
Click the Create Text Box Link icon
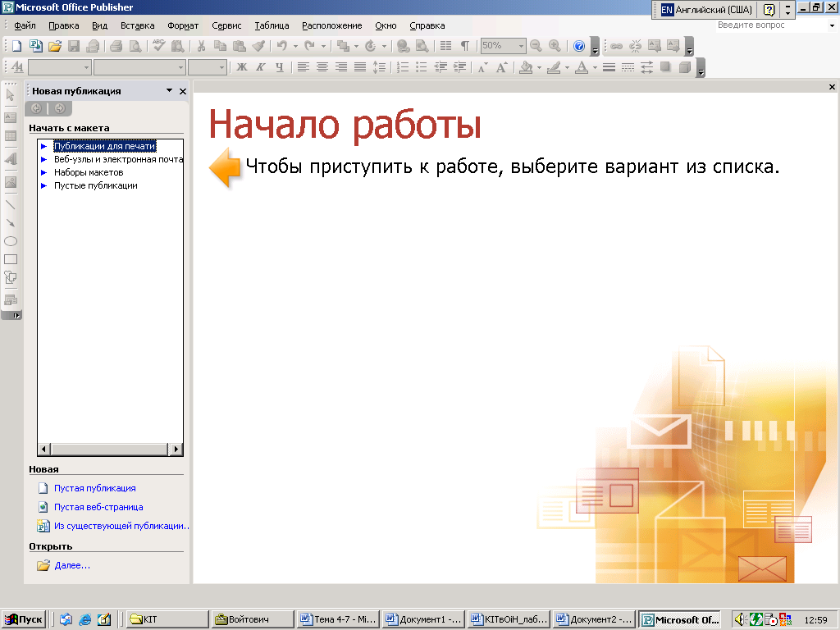[x=617, y=46]
